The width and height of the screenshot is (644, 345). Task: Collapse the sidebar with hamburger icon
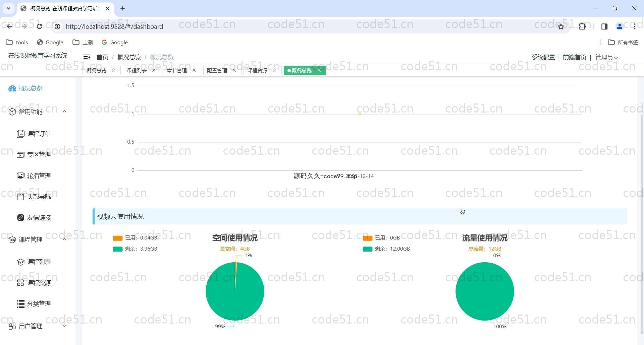tap(87, 57)
